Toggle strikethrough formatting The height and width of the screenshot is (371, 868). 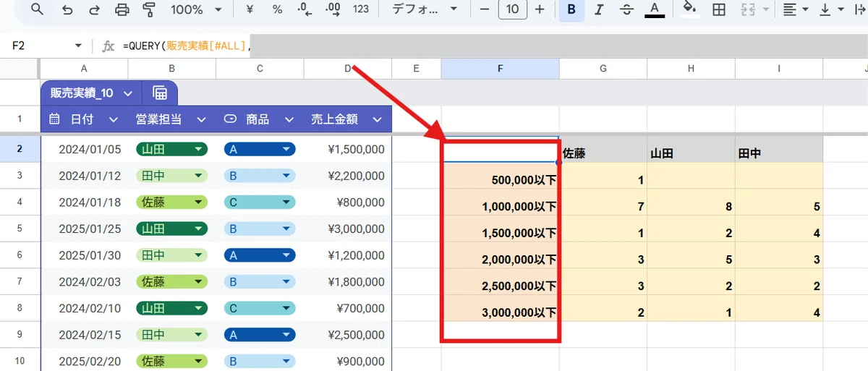point(626,9)
